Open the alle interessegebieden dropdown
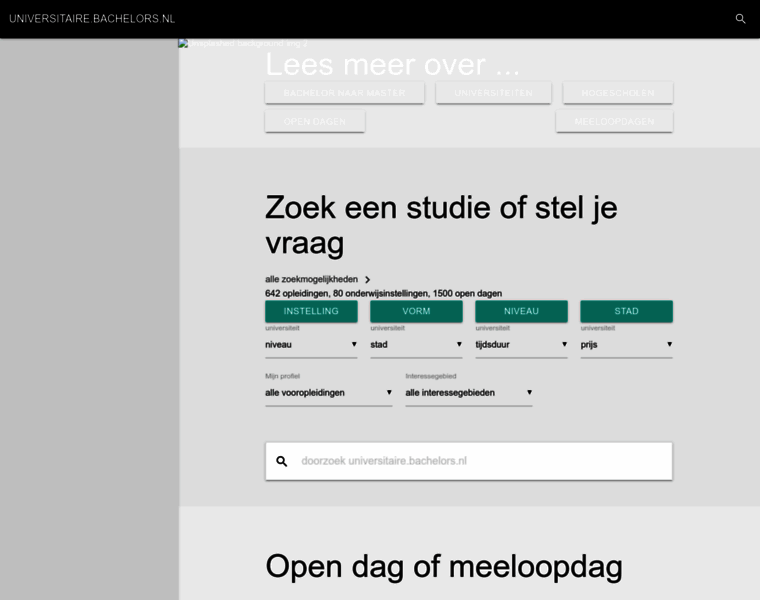760x600 pixels. click(469, 393)
